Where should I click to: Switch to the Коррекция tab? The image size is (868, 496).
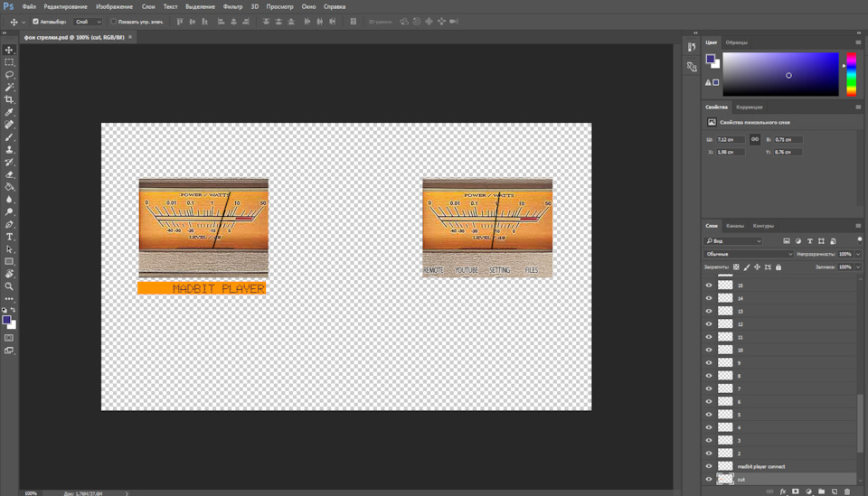point(750,107)
